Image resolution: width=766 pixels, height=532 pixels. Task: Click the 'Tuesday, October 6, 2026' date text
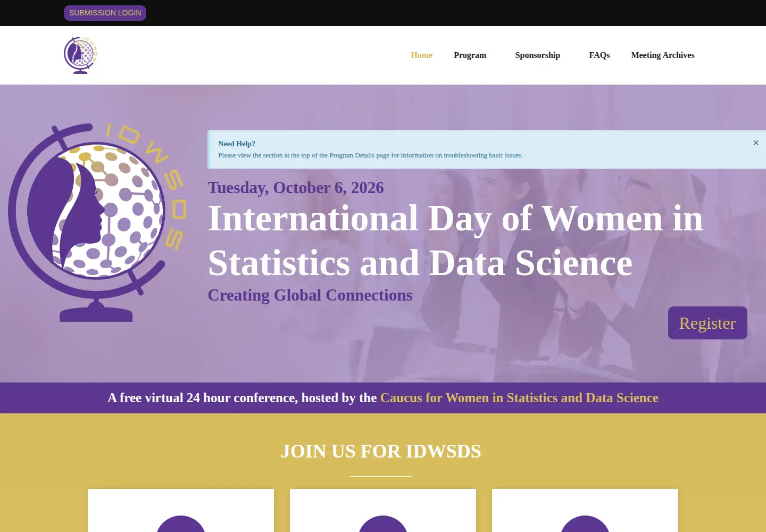(x=296, y=188)
